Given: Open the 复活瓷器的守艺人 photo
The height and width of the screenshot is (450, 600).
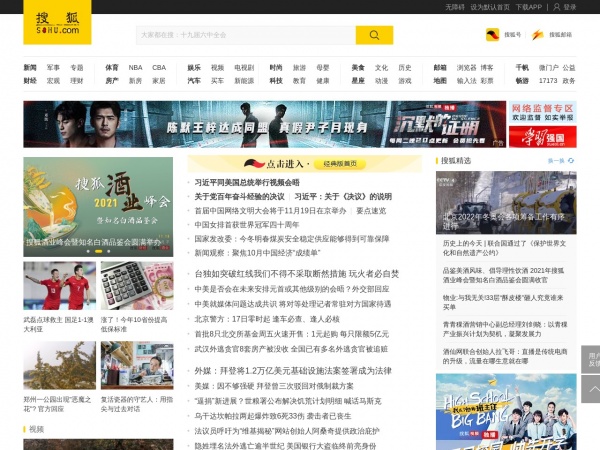Looking at the screenshot, I should [137, 365].
